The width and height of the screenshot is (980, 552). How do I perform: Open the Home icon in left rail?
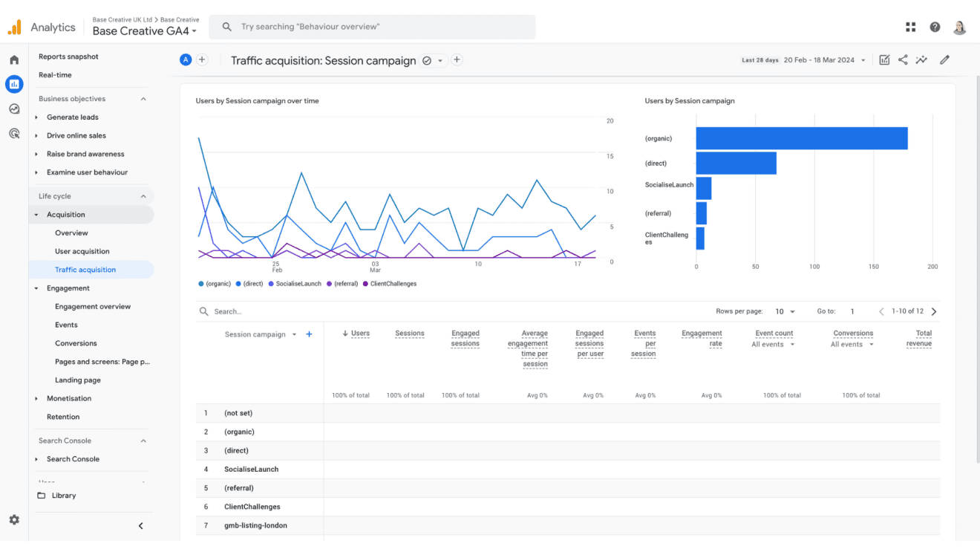coord(14,60)
